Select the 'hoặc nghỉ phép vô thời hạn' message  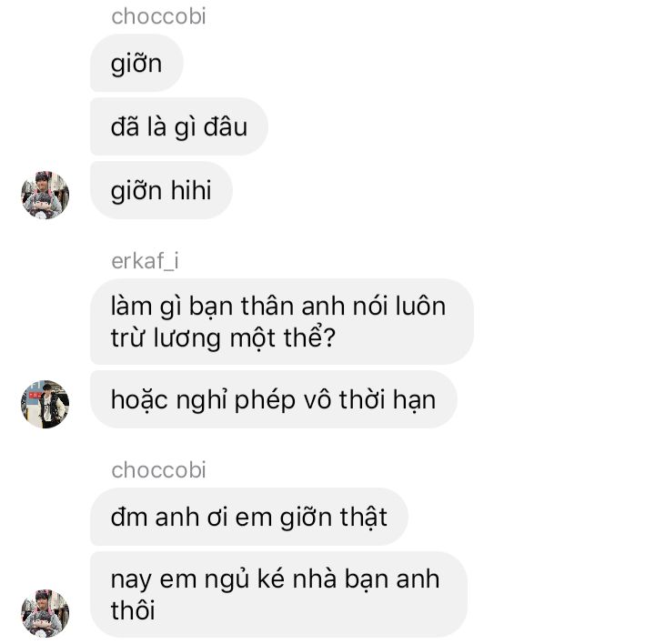tap(274, 399)
